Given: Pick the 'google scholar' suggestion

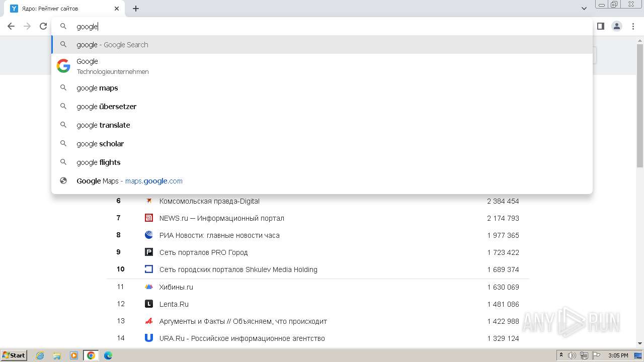Looking at the screenshot, I should coord(322,144).
